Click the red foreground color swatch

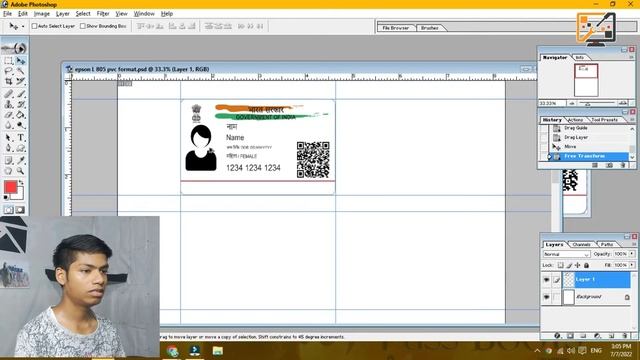pyautogui.click(x=10, y=187)
